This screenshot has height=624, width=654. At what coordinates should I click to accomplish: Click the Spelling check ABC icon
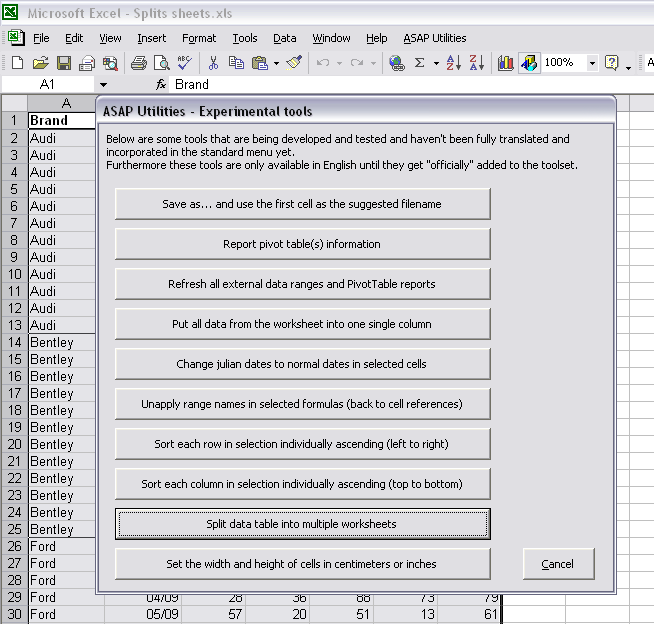click(x=184, y=63)
